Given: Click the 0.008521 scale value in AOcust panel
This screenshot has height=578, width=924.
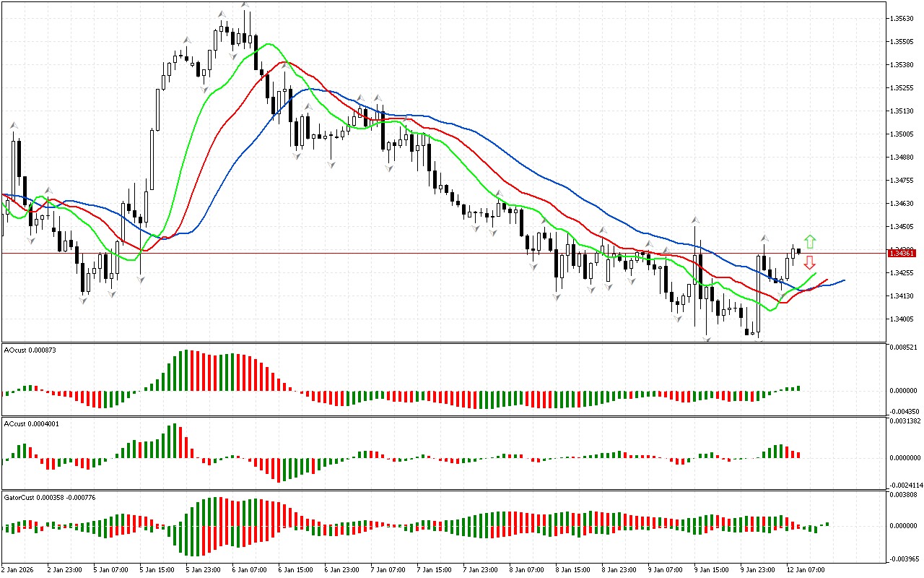Looking at the screenshot, I should tap(905, 348).
